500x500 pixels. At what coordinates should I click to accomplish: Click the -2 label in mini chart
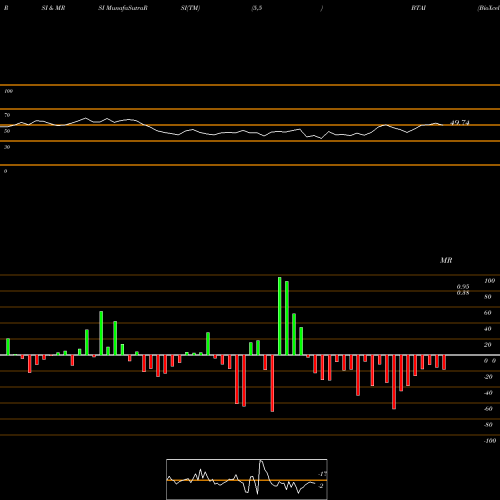[x=321, y=486]
